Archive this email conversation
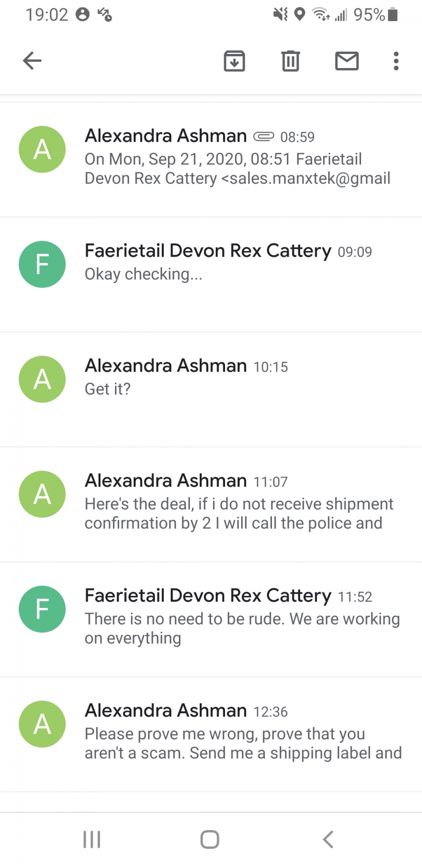 pos(234,61)
